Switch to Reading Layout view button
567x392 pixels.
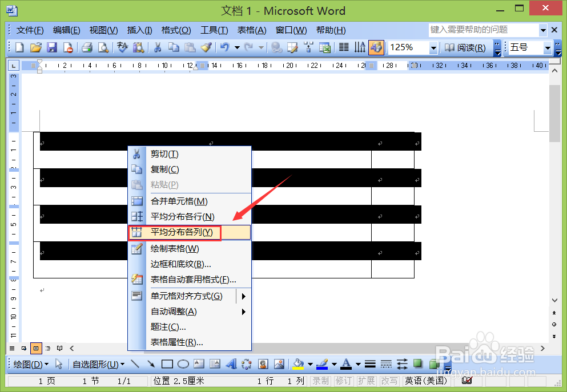click(59, 348)
